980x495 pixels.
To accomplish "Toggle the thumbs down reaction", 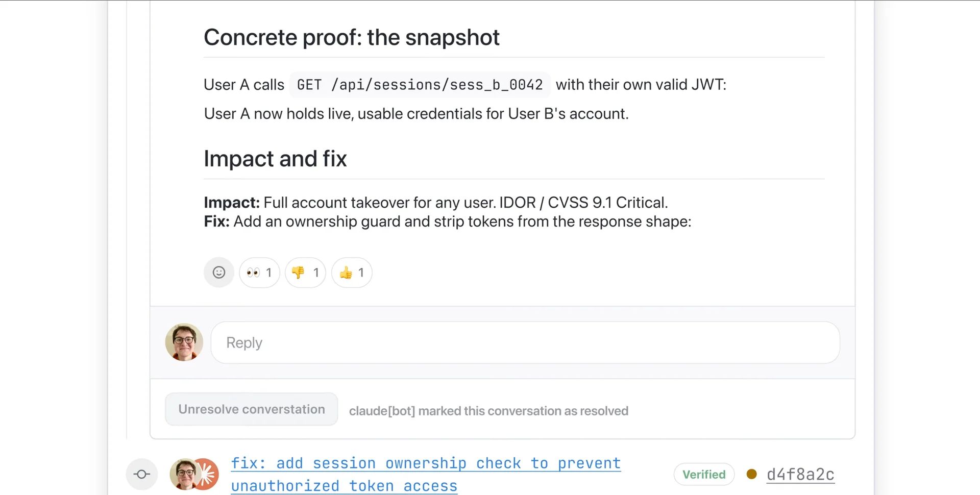I will coord(305,273).
